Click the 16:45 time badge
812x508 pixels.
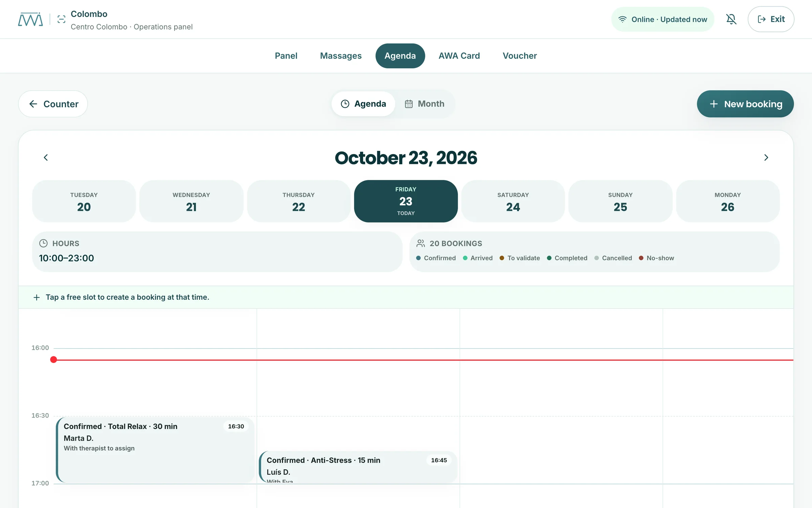point(439,460)
